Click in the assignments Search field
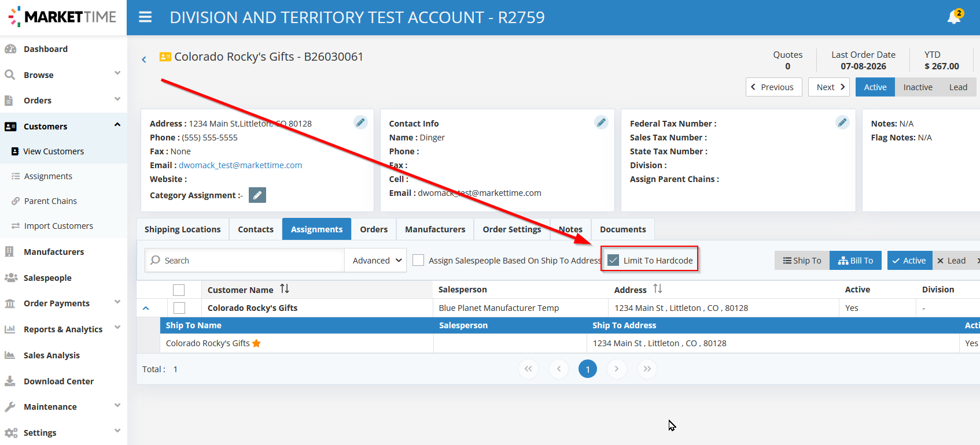Viewport: 980px width, 445px height. (245, 261)
